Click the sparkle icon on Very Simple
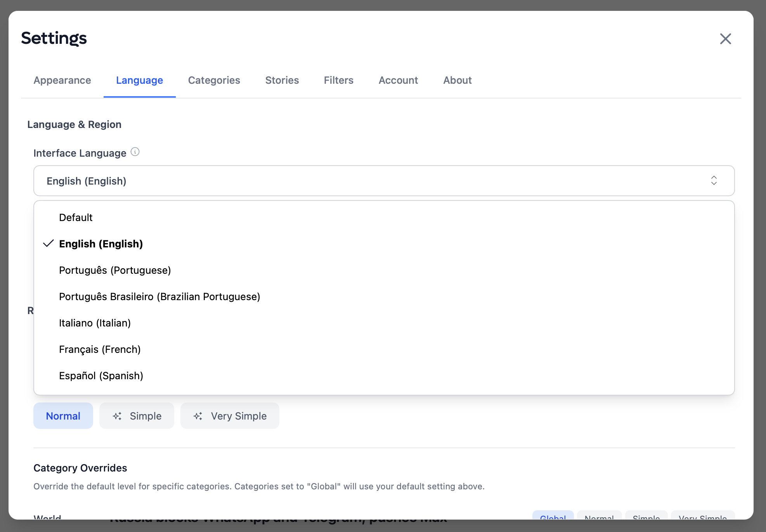The image size is (766, 532). point(198,416)
